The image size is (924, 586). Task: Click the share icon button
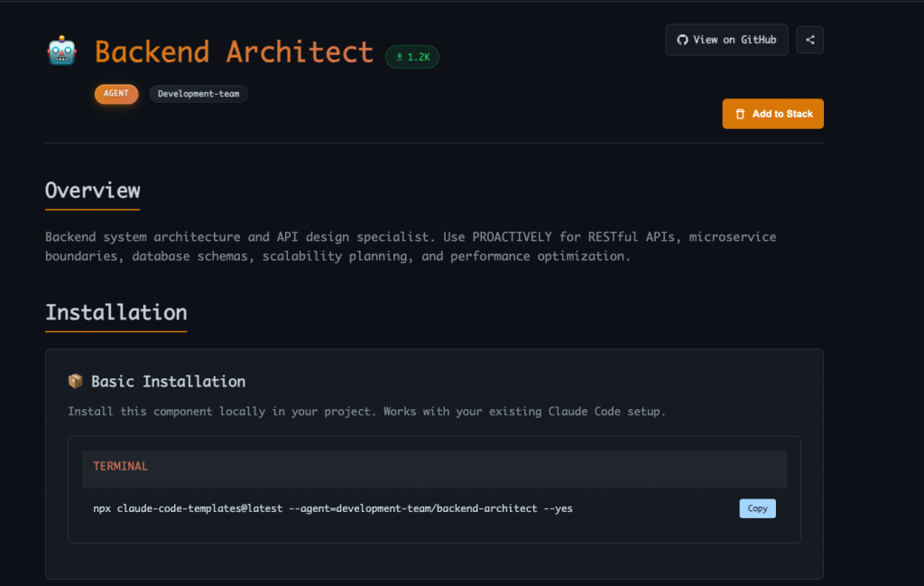[809, 40]
